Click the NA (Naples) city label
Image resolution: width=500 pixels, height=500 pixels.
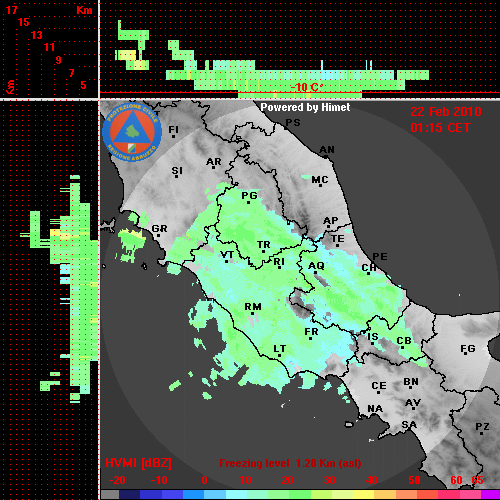375,409
